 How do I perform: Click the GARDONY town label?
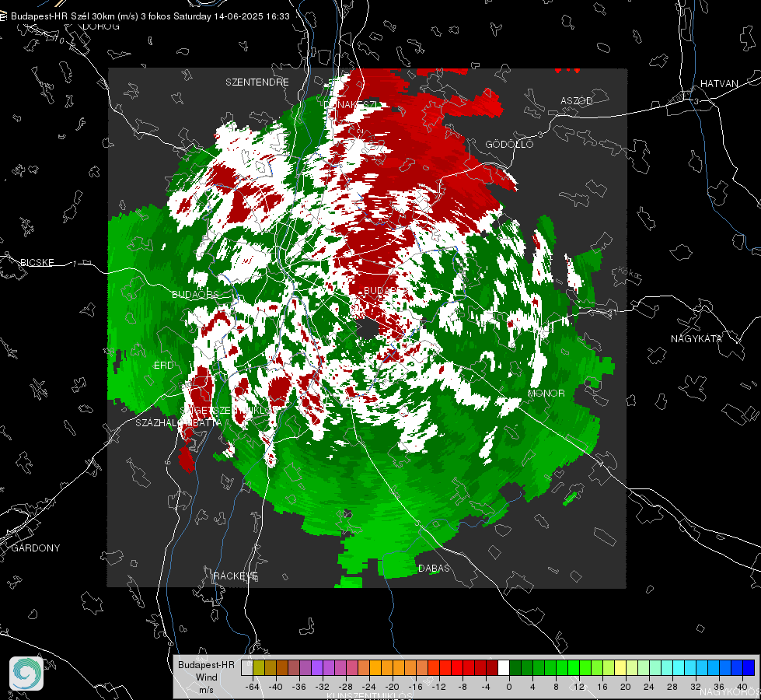[36, 548]
